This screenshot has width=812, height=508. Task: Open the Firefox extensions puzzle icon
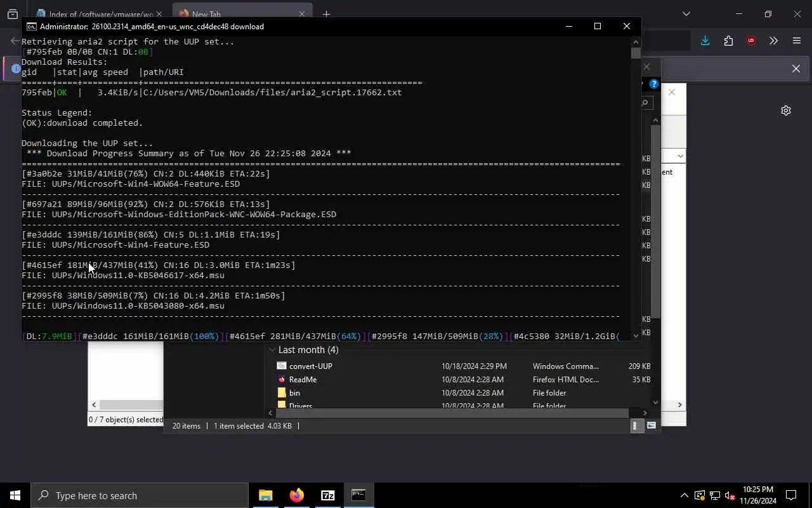(x=728, y=41)
